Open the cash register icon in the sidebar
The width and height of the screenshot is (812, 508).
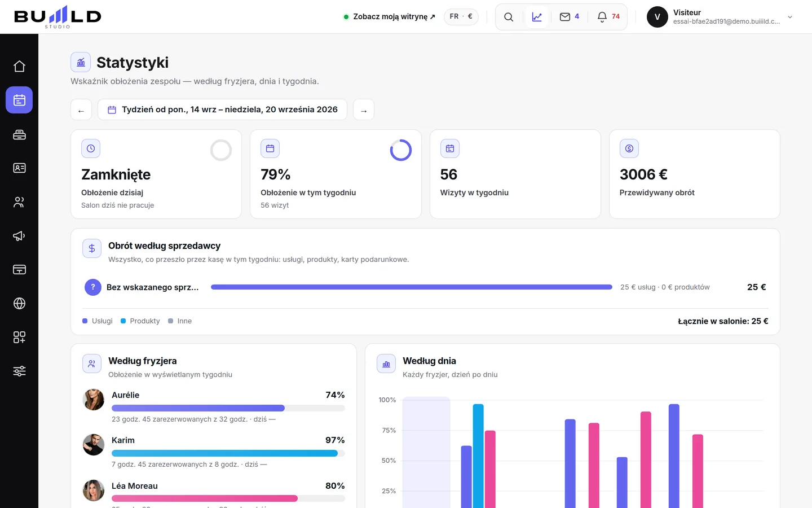(x=19, y=134)
